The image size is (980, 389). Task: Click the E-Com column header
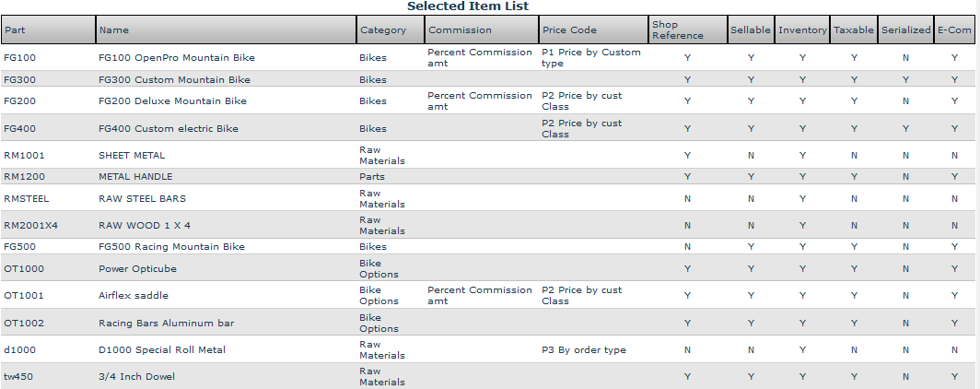(x=954, y=29)
